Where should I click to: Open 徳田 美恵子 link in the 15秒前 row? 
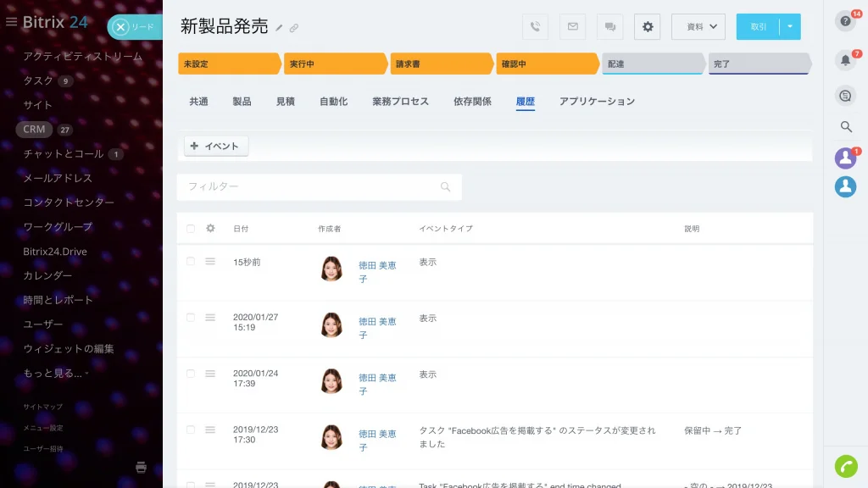click(377, 272)
